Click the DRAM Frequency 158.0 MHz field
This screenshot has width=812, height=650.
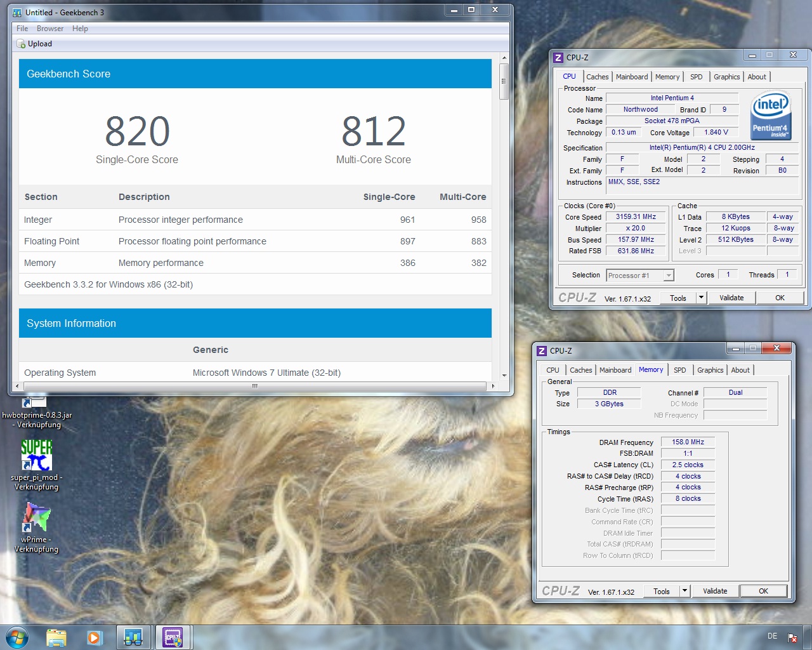pyautogui.click(x=688, y=442)
